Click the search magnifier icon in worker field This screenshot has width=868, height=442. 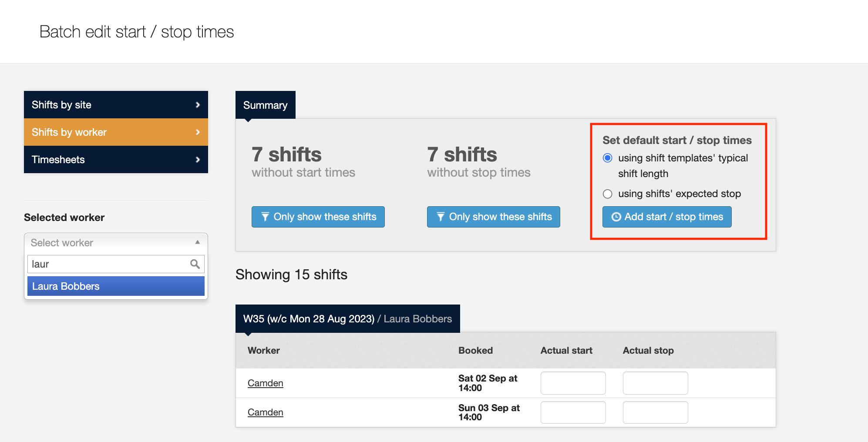195,264
